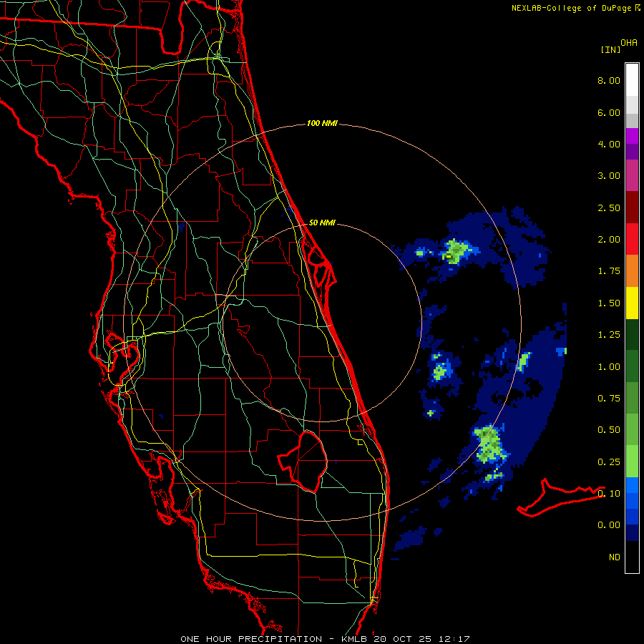The image size is (644, 644).
Task: Pick the yellow swatch in color scale
Action: (x=632, y=303)
